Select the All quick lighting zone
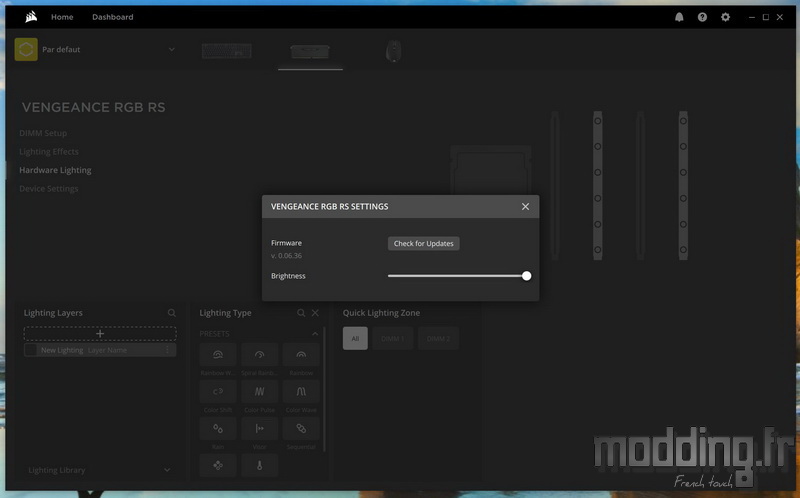Screen dimensions: 800x498 pyautogui.click(x=355, y=338)
